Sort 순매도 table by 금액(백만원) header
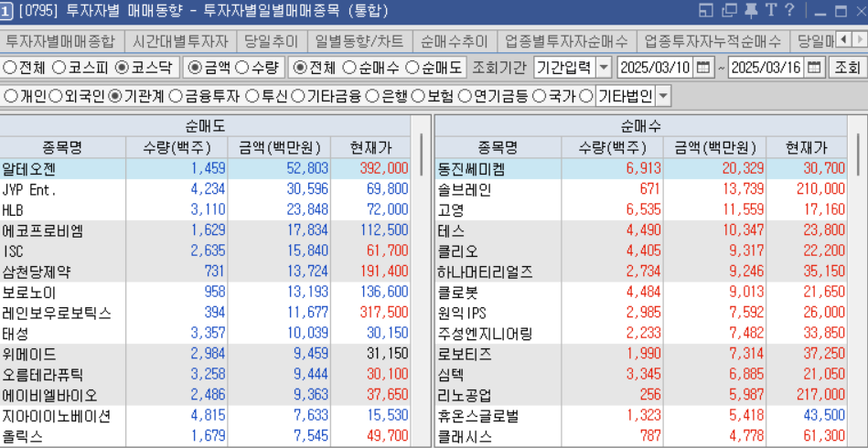The height and width of the screenshot is (448, 868). point(280,148)
